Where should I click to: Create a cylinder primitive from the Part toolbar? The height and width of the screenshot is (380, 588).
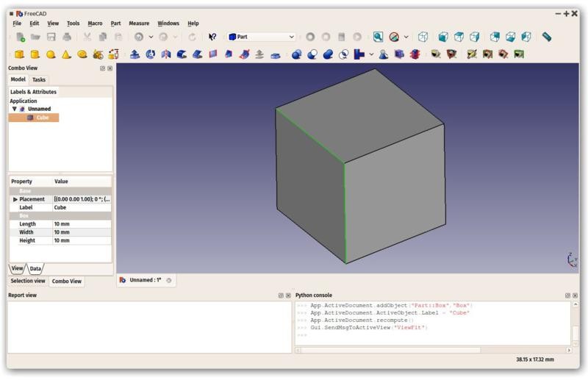(x=35, y=54)
